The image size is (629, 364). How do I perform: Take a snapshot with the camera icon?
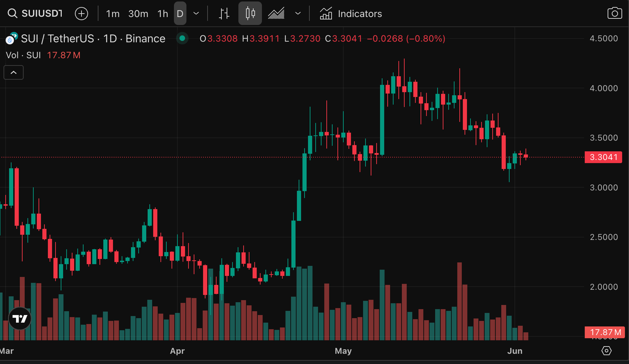614,13
